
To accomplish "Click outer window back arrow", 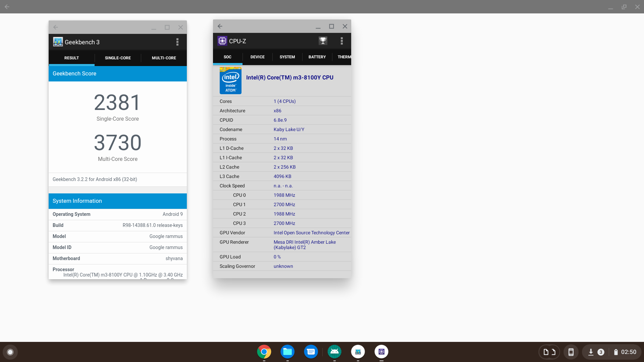I will click(7, 7).
